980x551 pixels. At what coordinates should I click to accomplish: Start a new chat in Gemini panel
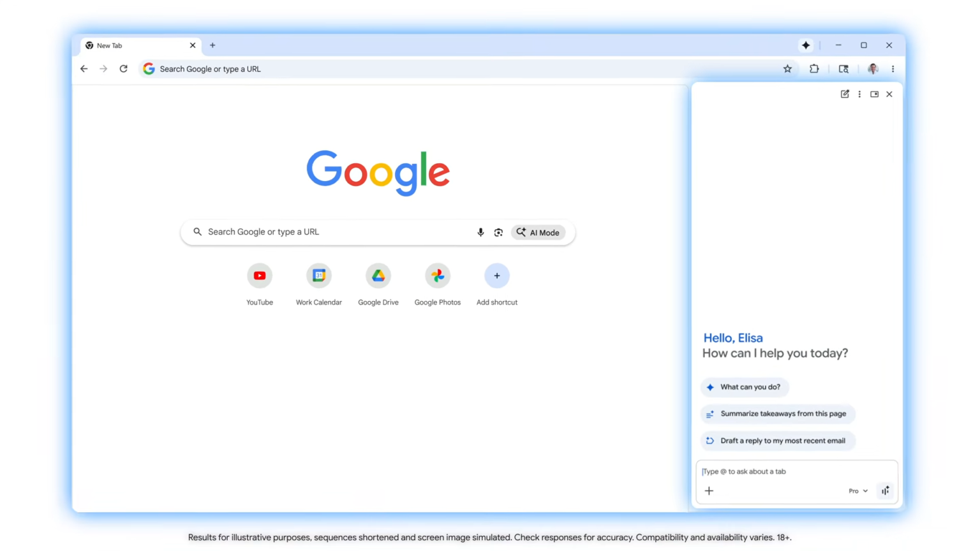(x=845, y=94)
